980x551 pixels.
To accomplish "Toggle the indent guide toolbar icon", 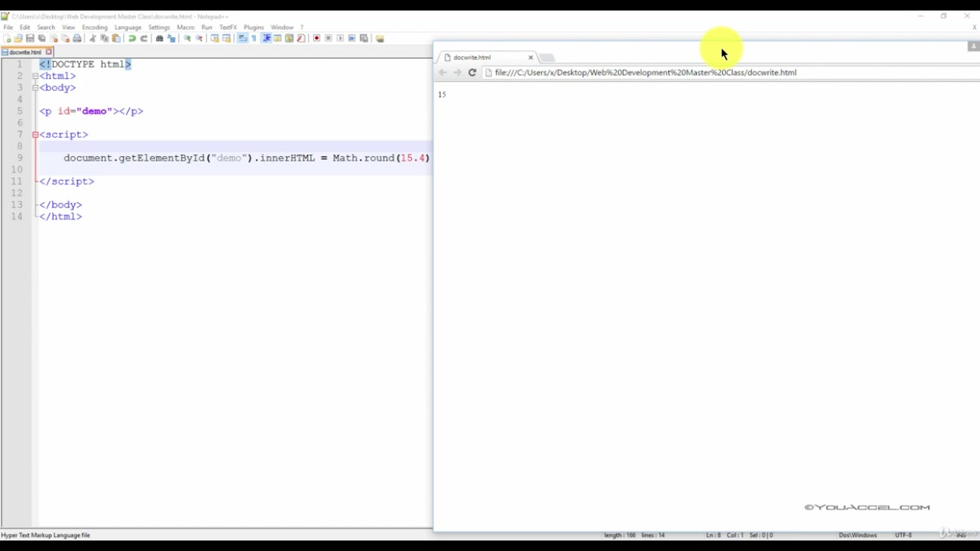I will tap(266, 38).
